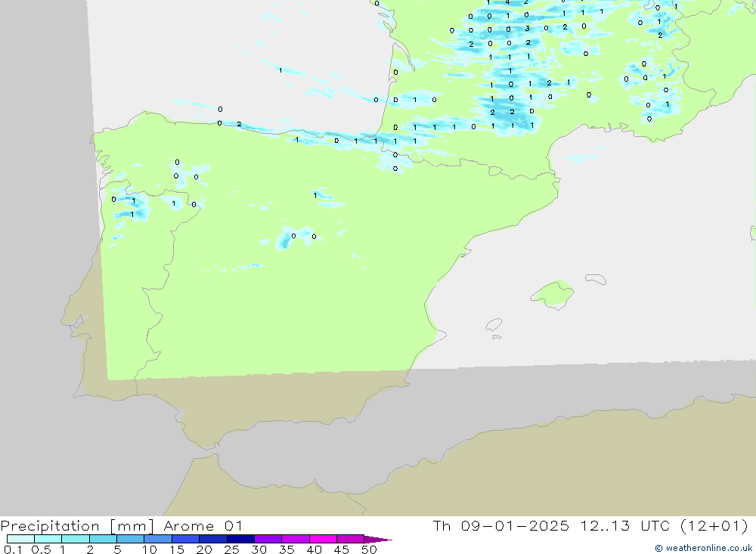
Task: Click the '25' legend scale label
Action: coord(232,549)
